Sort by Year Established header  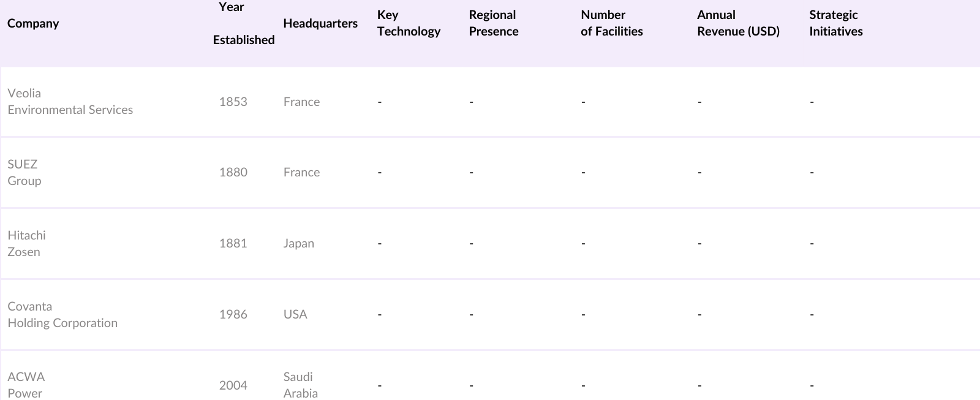243,23
